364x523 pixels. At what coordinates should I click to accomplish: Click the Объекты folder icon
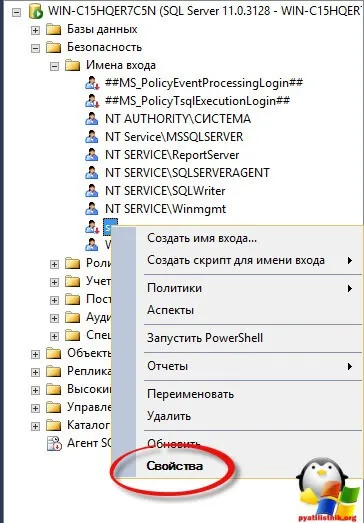53,354
